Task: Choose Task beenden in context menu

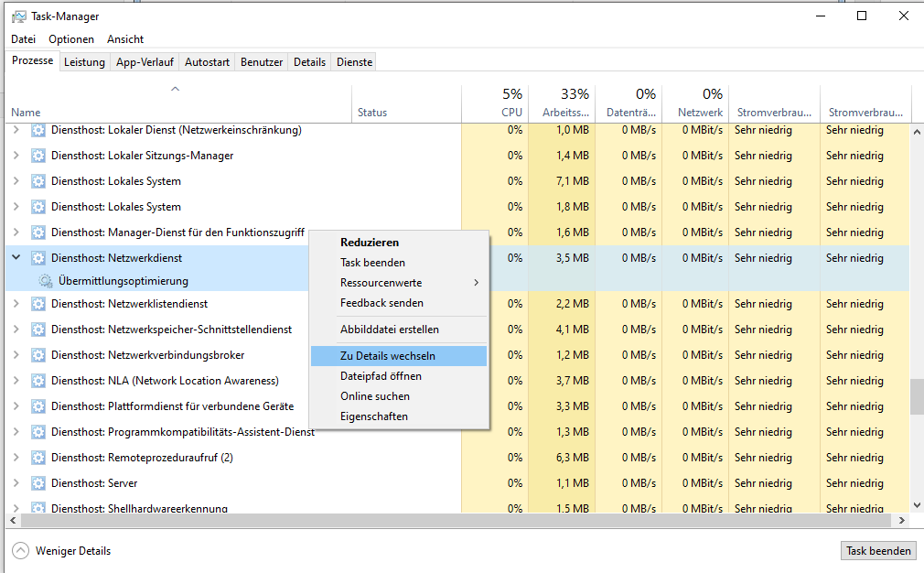Action: (x=398, y=263)
